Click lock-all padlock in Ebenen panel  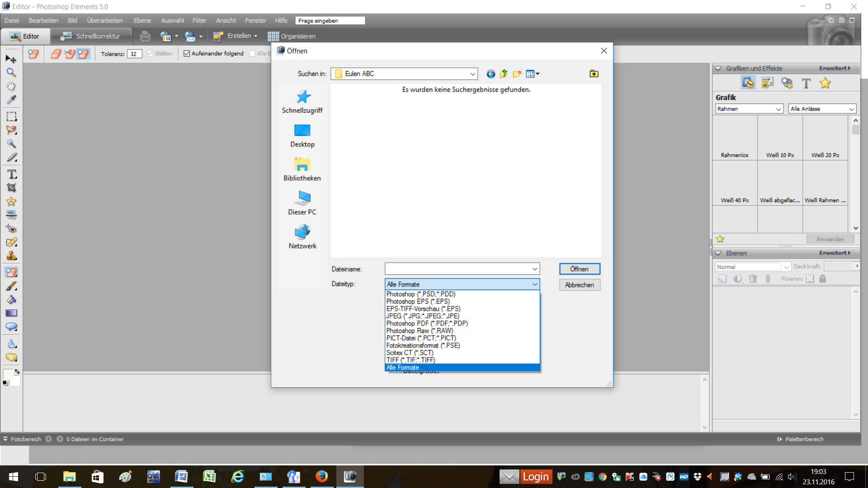tap(823, 279)
